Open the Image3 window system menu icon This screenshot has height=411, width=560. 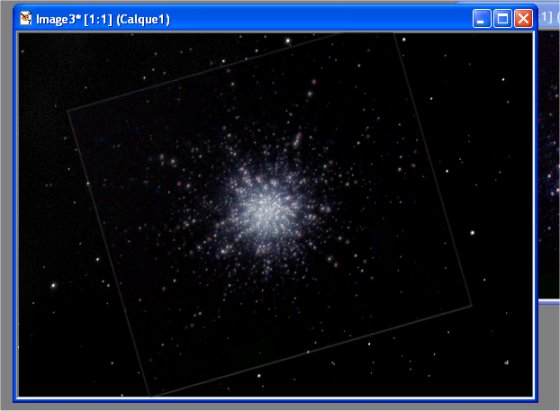click(x=26, y=18)
